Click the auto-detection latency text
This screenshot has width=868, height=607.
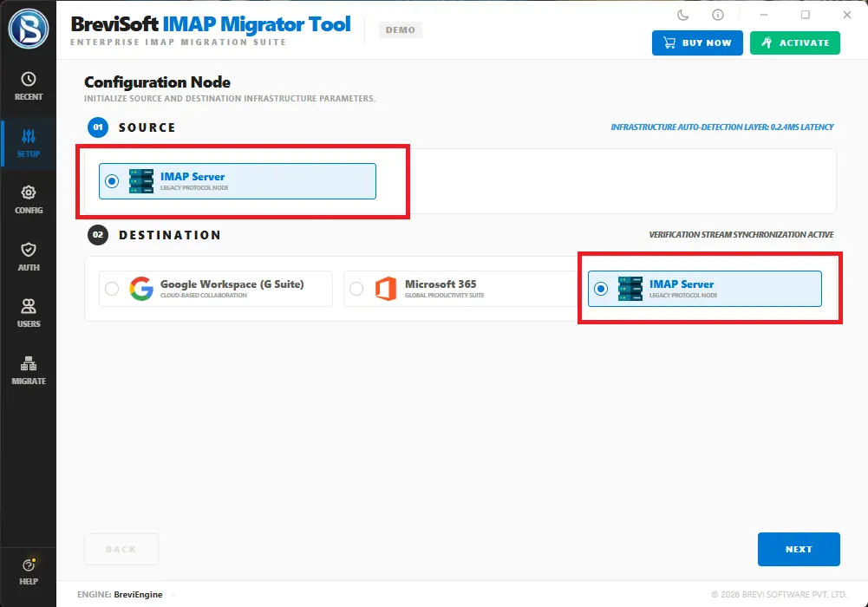tap(721, 127)
